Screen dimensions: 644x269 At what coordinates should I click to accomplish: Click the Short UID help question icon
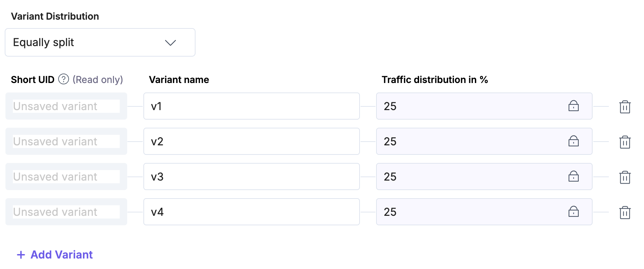pos(64,79)
